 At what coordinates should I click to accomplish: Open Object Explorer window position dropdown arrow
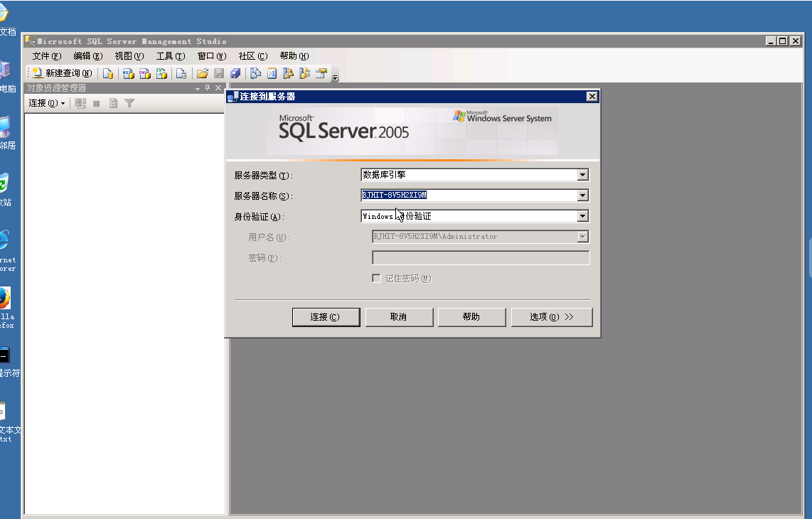click(x=197, y=89)
